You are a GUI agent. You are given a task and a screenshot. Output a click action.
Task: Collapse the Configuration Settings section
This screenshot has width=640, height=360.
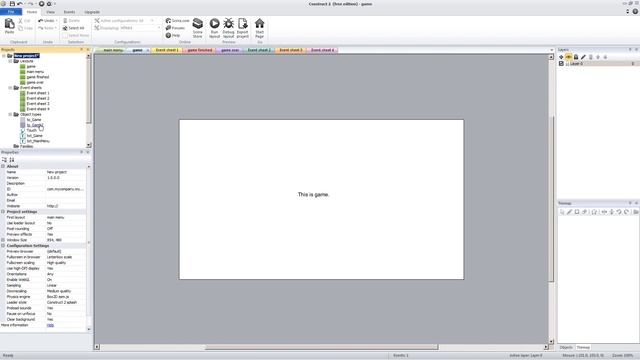point(3,246)
